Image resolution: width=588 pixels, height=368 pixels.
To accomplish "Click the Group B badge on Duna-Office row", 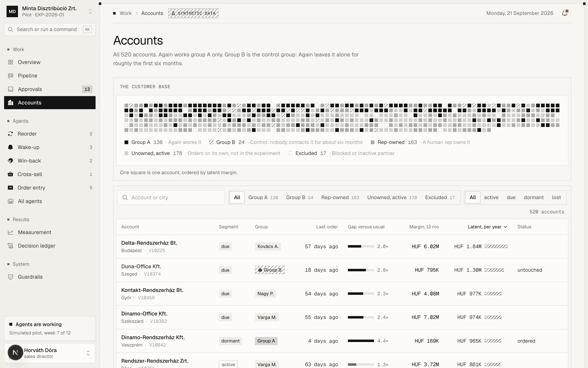I will (270, 270).
